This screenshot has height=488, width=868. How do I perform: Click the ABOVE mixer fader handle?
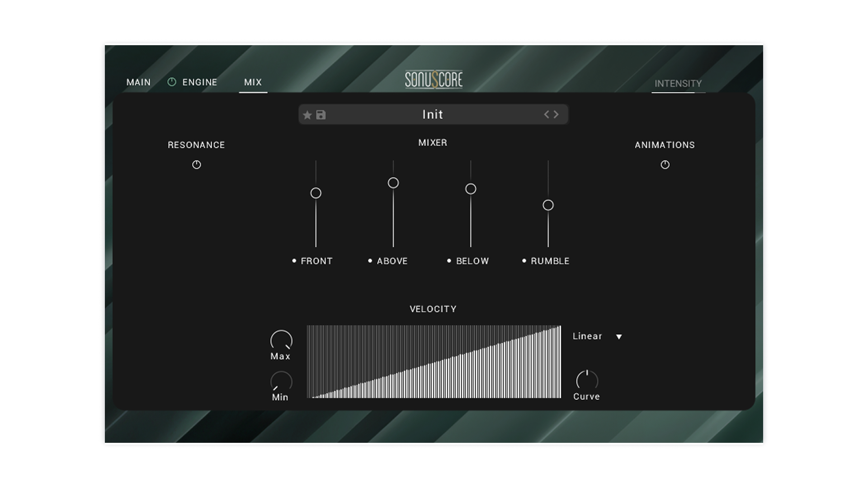click(x=393, y=183)
